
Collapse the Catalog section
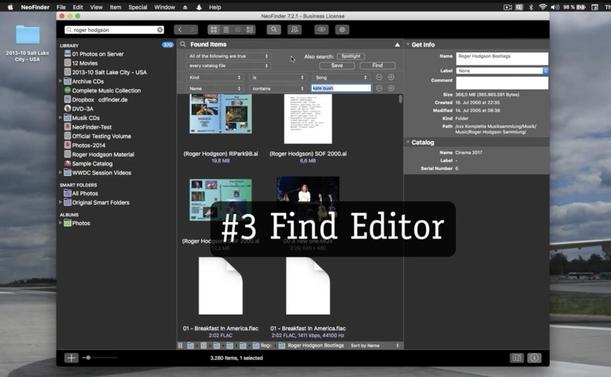coord(408,142)
